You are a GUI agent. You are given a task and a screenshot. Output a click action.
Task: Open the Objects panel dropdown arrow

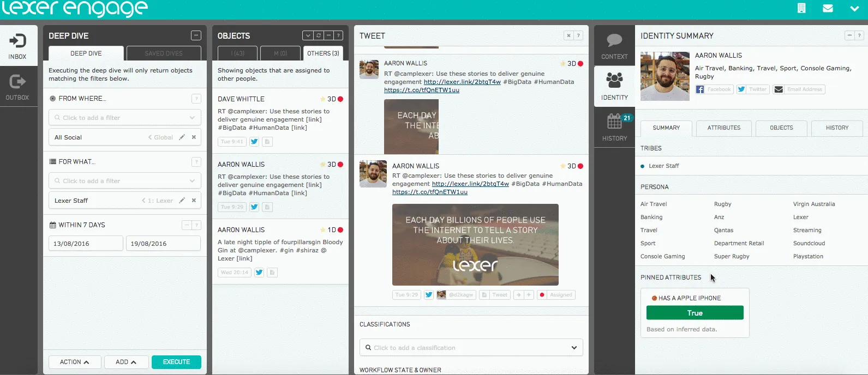pos(308,35)
